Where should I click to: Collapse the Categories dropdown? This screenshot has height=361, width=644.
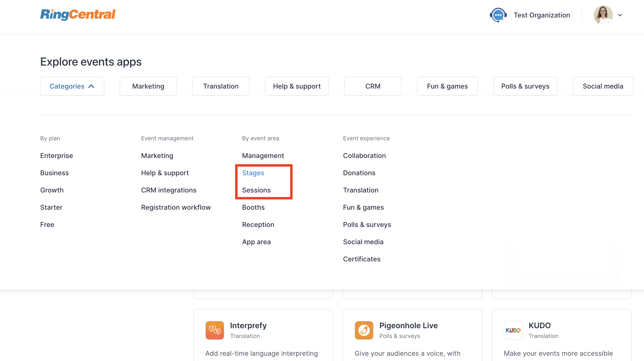(x=72, y=86)
